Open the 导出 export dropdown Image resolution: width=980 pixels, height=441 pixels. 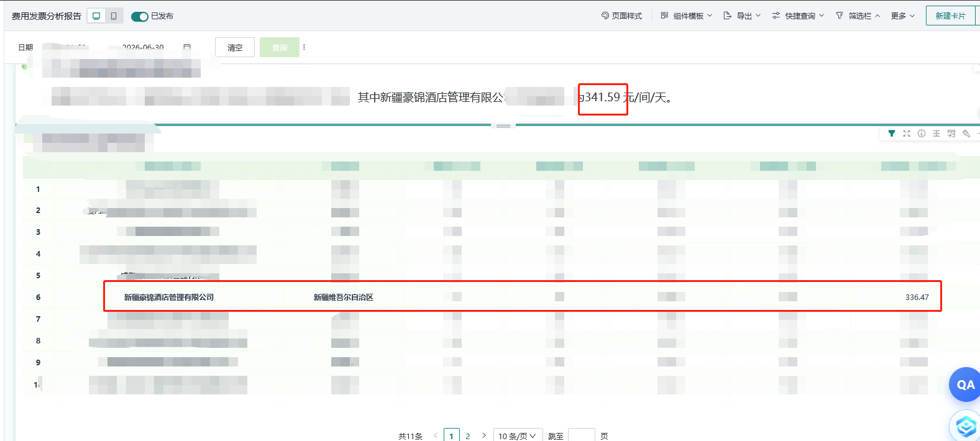tap(742, 16)
